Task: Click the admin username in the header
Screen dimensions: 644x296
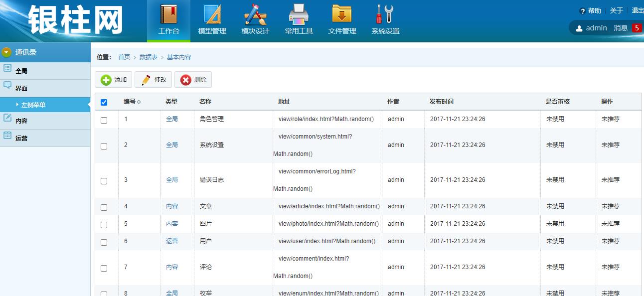Action: click(x=596, y=28)
